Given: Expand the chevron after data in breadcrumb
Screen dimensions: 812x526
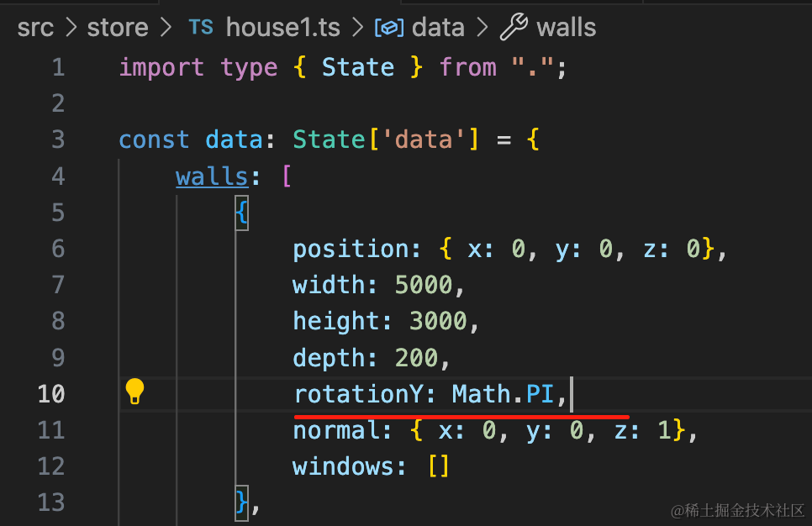Looking at the screenshot, I should pos(482,28).
